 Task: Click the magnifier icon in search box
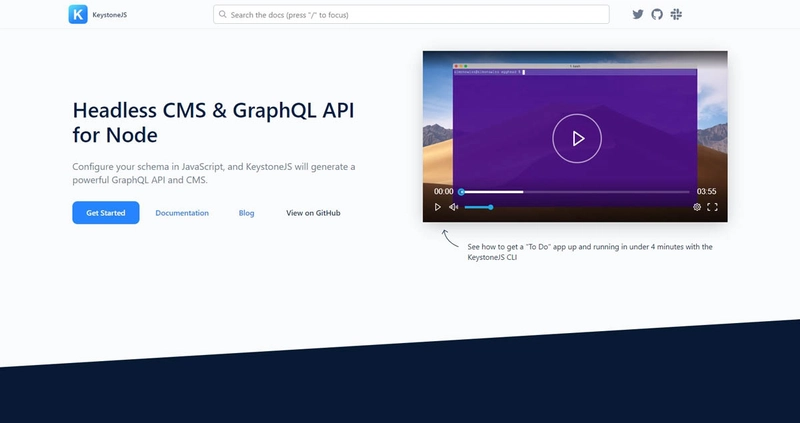(x=222, y=14)
